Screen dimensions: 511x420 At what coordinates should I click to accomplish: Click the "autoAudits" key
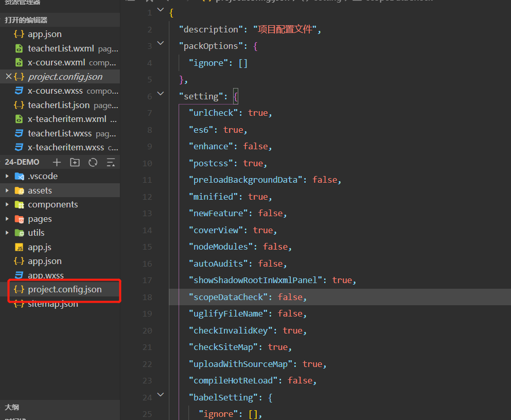pos(218,264)
